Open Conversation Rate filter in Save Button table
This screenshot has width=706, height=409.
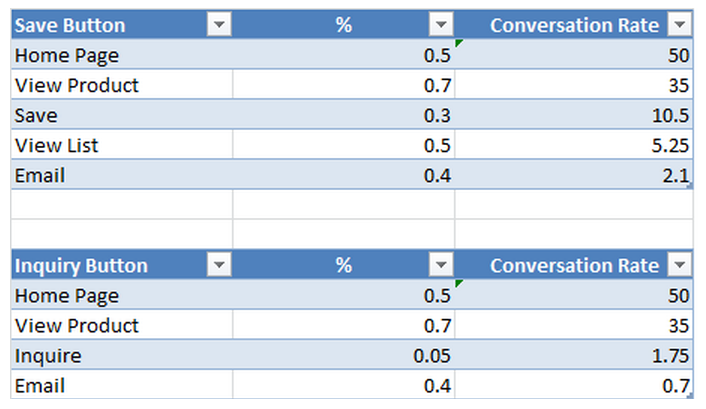[x=679, y=24]
